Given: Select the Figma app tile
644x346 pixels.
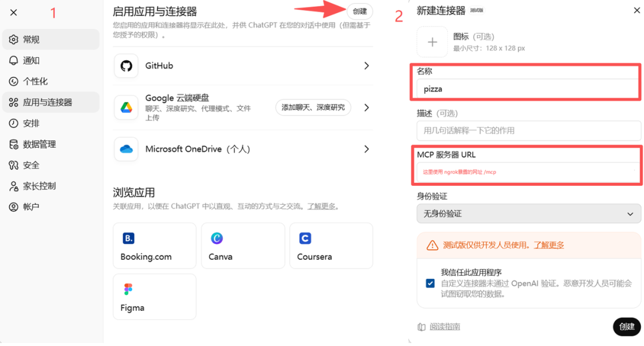Looking at the screenshot, I should pyautogui.click(x=154, y=297).
